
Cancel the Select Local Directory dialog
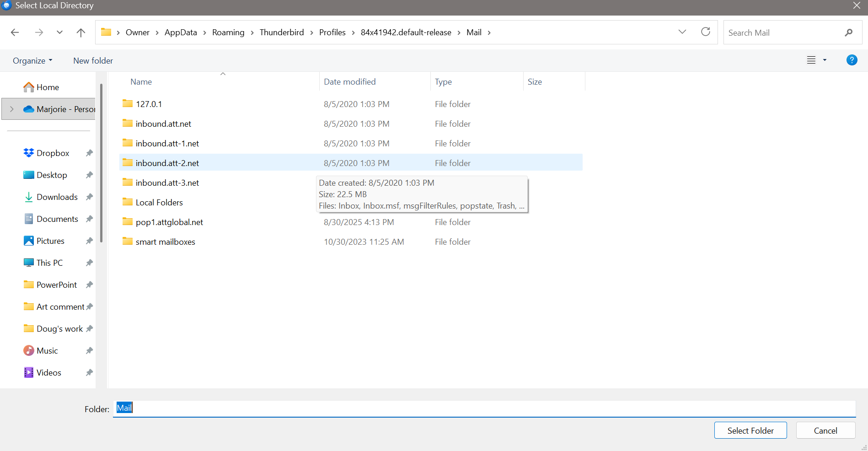825,430
